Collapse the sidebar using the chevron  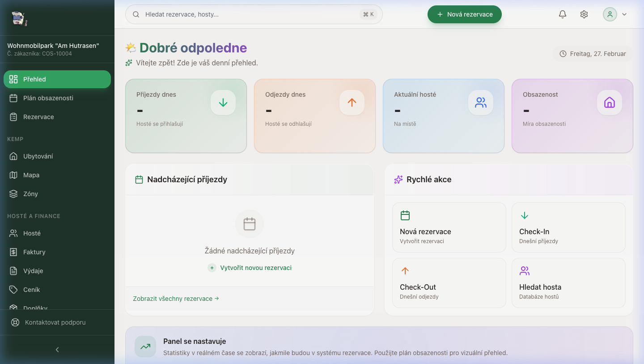point(57,349)
